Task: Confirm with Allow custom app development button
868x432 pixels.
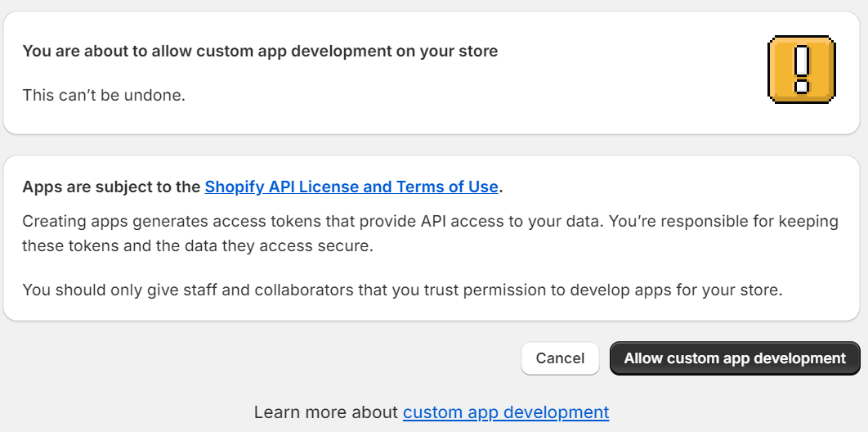Action: tap(734, 358)
